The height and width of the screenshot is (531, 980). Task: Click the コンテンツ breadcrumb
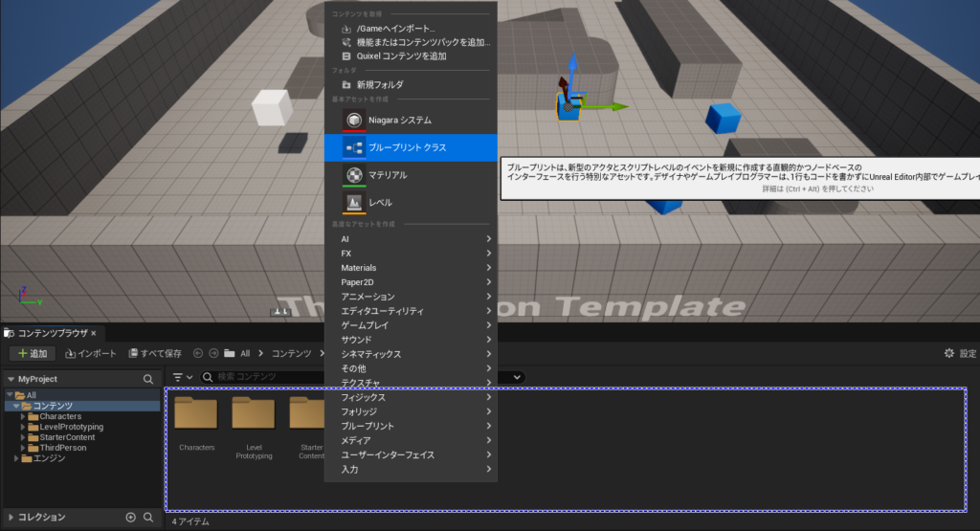click(x=291, y=354)
